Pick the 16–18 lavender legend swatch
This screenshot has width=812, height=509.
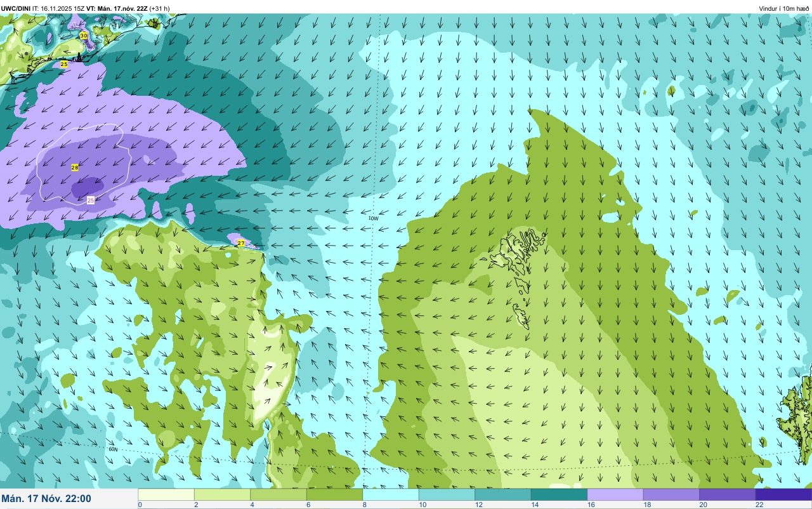coord(615,494)
